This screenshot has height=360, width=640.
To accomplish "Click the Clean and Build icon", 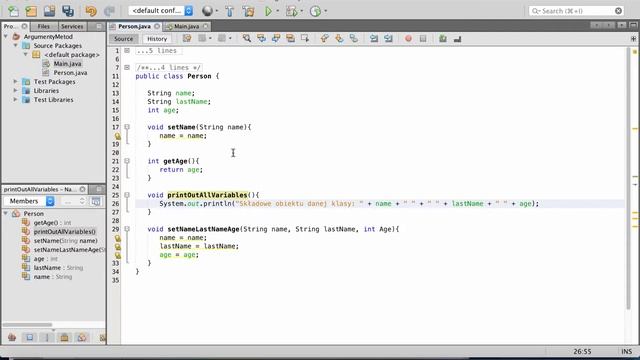I will coord(248,11).
